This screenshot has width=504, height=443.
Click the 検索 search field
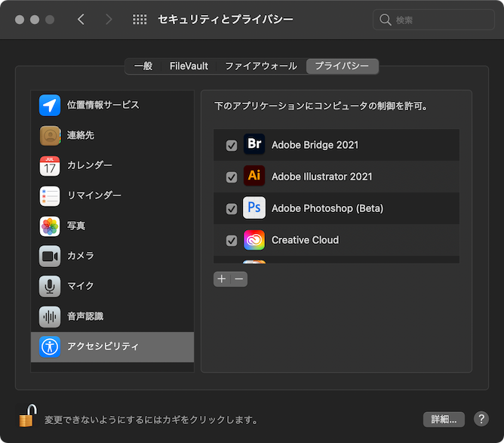pyautogui.click(x=433, y=20)
